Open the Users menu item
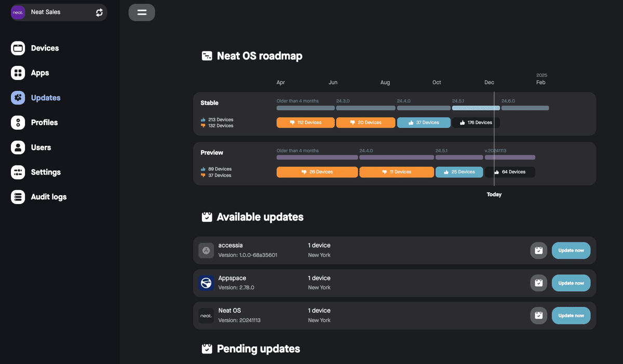 pos(41,147)
